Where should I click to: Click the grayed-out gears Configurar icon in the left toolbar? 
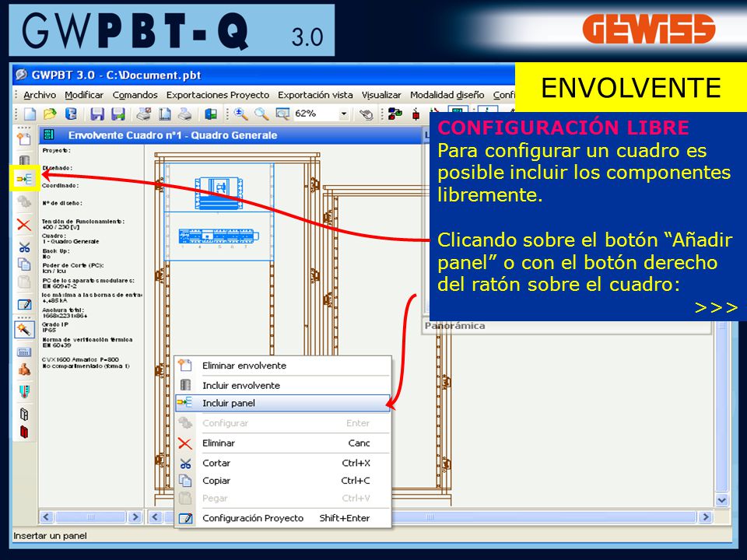click(24, 202)
